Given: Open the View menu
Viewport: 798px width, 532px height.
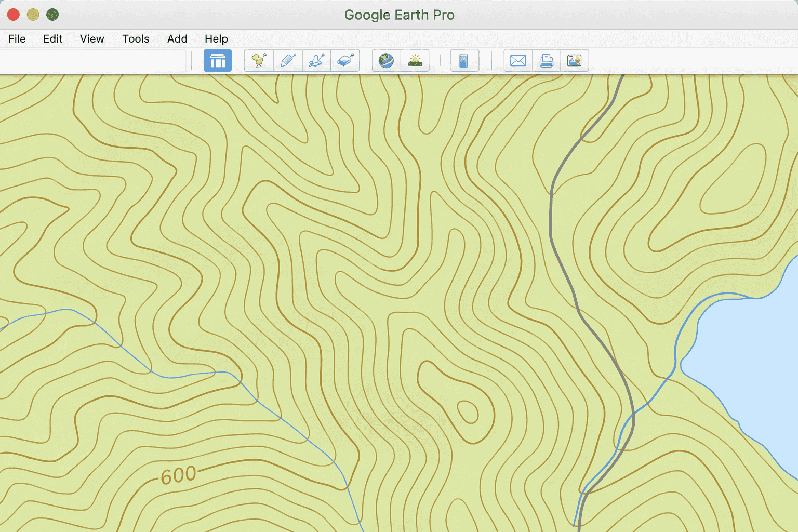Looking at the screenshot, I should (x=92, y=39).
